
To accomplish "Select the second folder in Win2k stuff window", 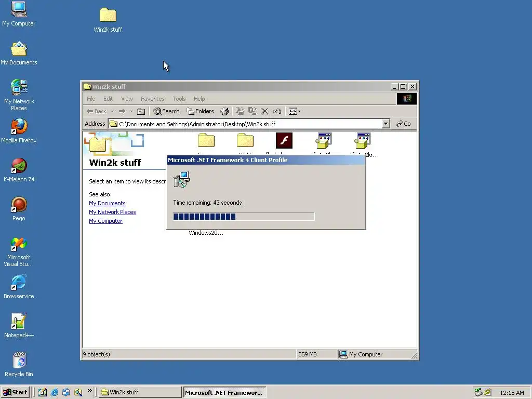I will click(x=245, y=140).
